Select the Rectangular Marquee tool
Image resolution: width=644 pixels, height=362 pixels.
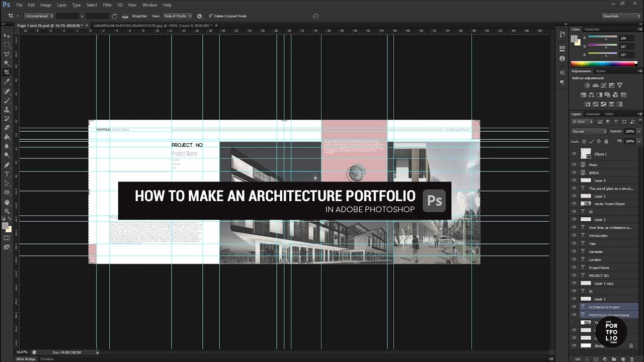(x=7, y=45)
